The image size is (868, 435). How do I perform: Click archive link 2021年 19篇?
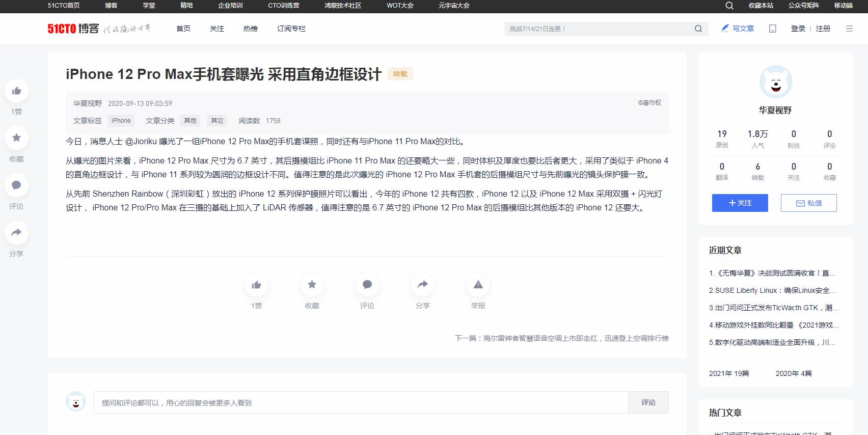point(729,373)
